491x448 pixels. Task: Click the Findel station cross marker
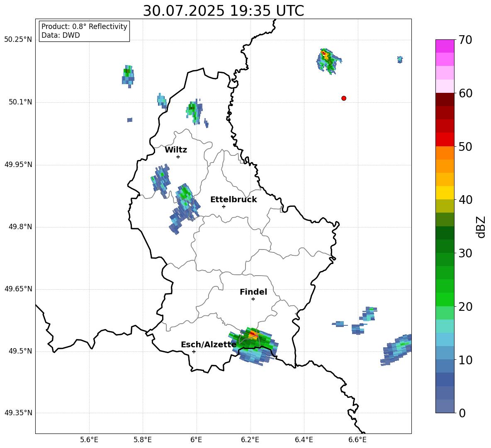(253, 299)
